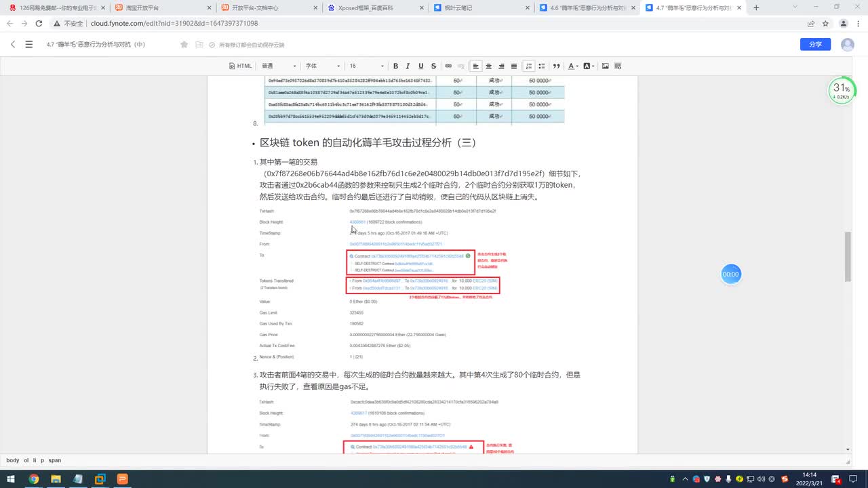868x488 pixels.
Task: Reload the current page
Action: coord(39,23)
